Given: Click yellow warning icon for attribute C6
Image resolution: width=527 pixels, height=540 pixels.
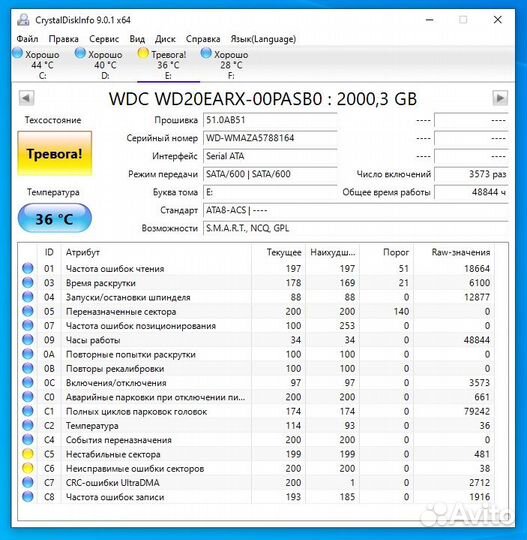Looking at the screenshot, I should pyautogui.click(x=28, y=468).
